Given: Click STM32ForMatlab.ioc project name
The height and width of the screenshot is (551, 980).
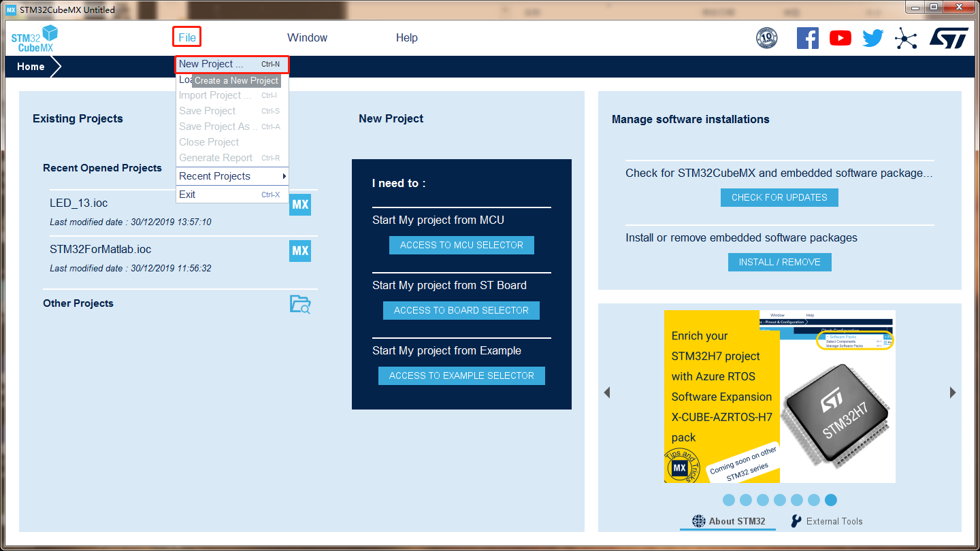Looking at the screenshot, I should click(101, 249).
